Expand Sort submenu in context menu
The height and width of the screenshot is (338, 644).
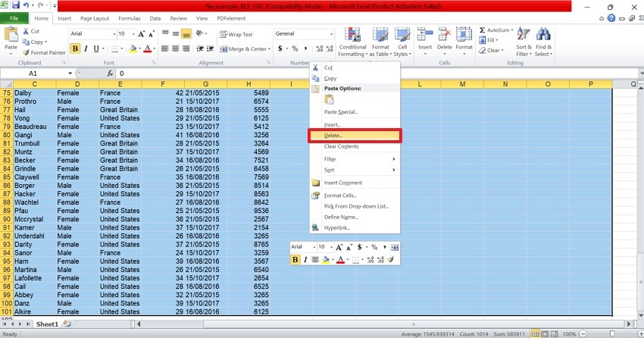393,170
